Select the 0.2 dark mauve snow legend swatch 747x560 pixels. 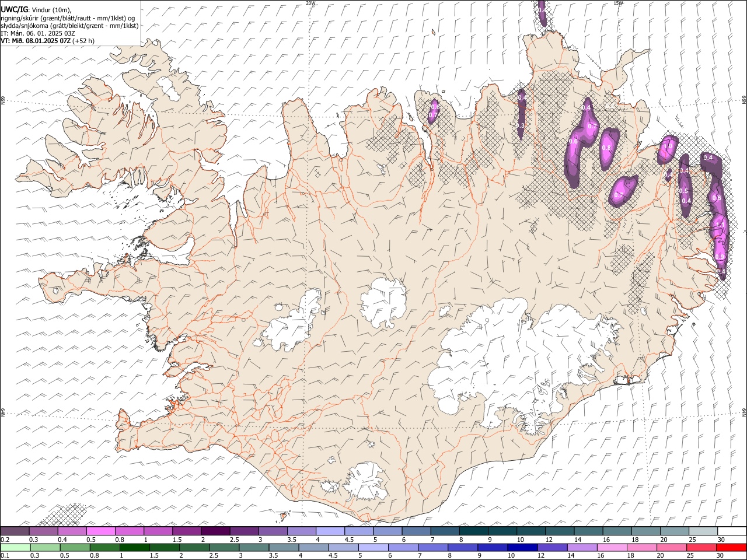coord(15,531)
